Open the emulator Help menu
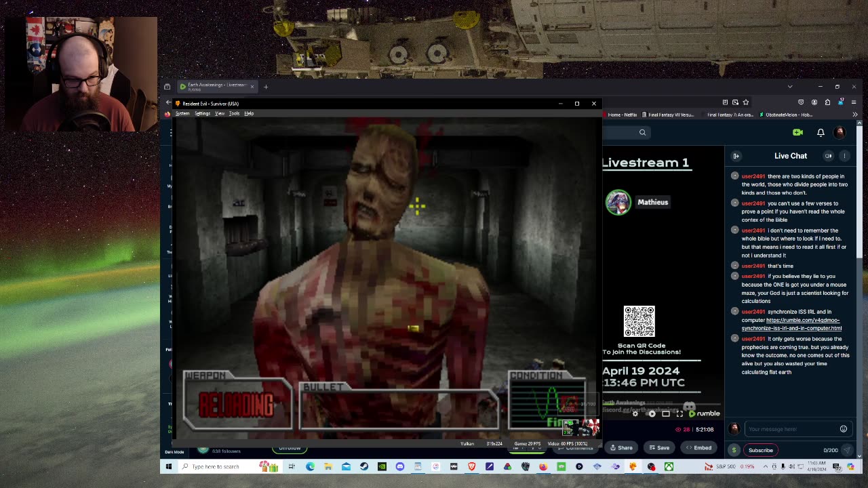 (249, 113)
